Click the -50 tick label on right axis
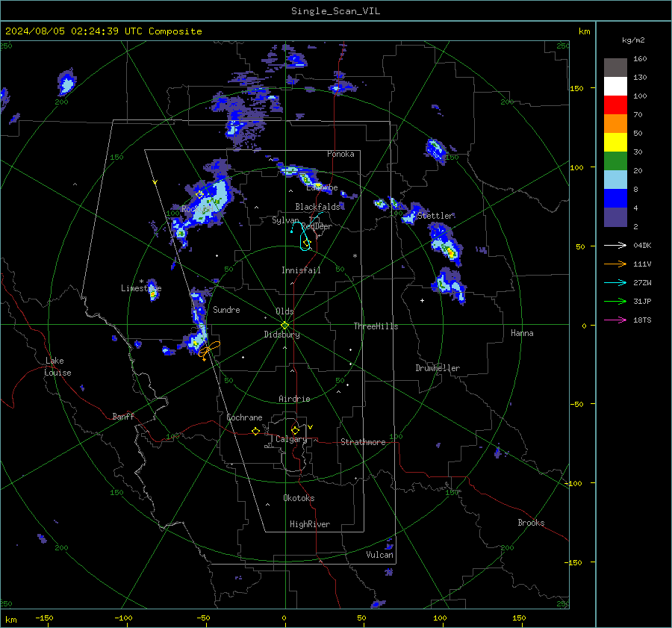672x628 pixels. tap(578, 404)
